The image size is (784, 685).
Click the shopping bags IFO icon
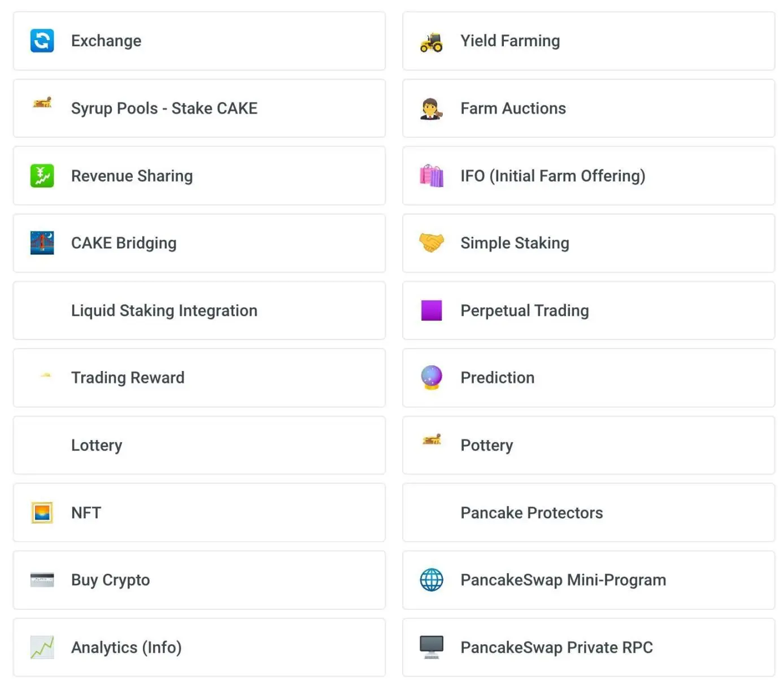tap(432, 176)
